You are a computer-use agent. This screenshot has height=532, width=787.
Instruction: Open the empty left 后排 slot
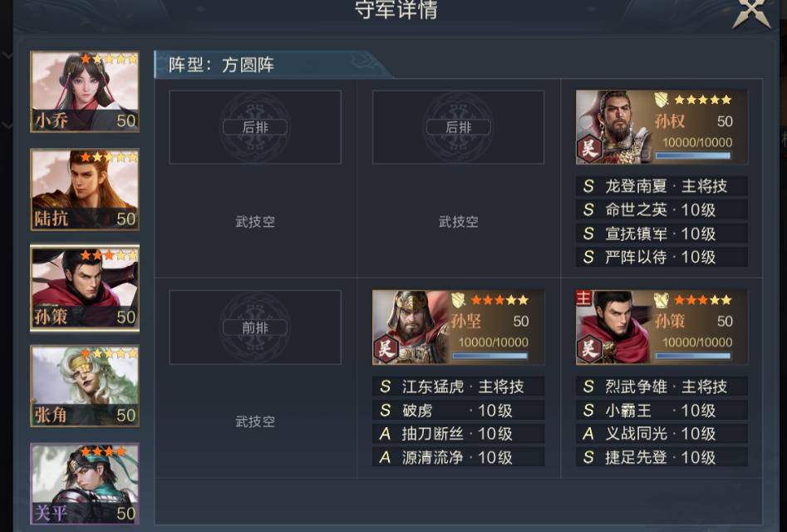point(255,127)
